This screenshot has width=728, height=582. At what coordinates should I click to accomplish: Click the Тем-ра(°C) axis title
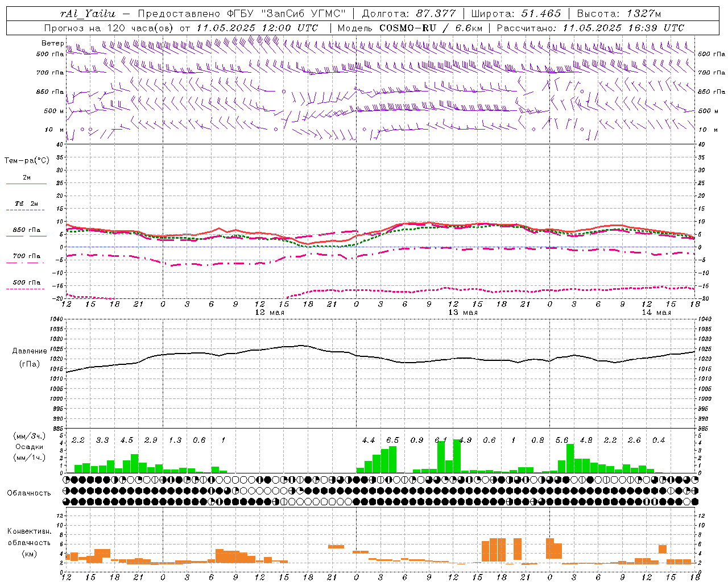click(27, 161)
